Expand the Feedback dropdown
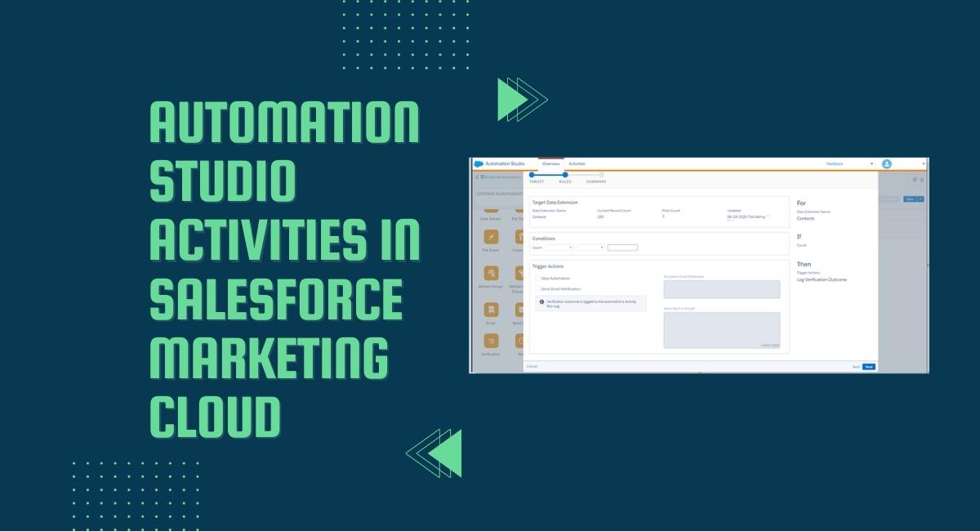This screenshot has height=531, width=980. point(871,164)
